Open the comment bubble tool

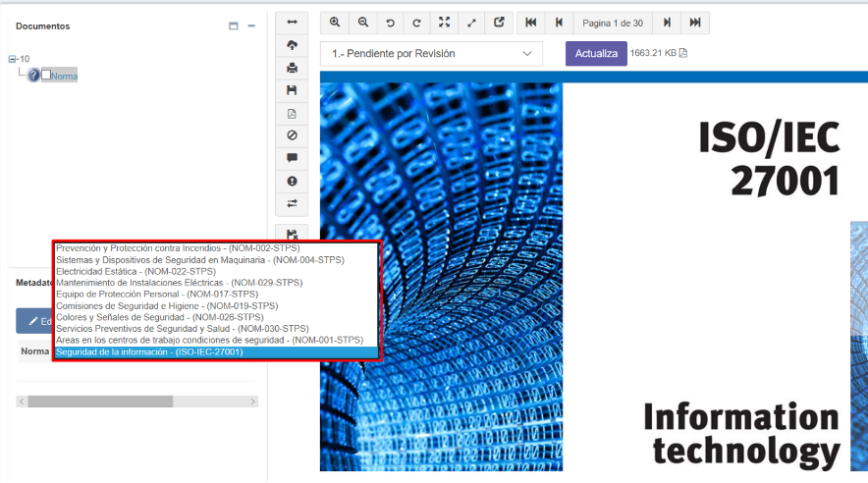tap(292, 158)
